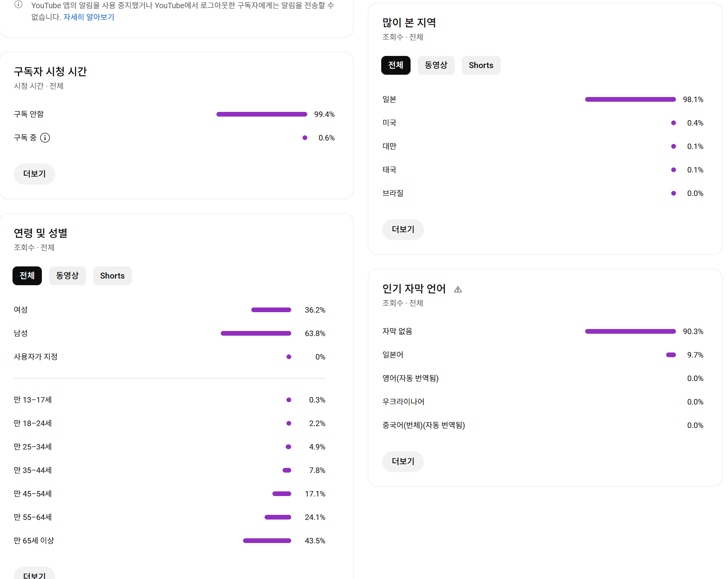
Task: Click the 우크라이나어 row
Action: coord(543,402)
